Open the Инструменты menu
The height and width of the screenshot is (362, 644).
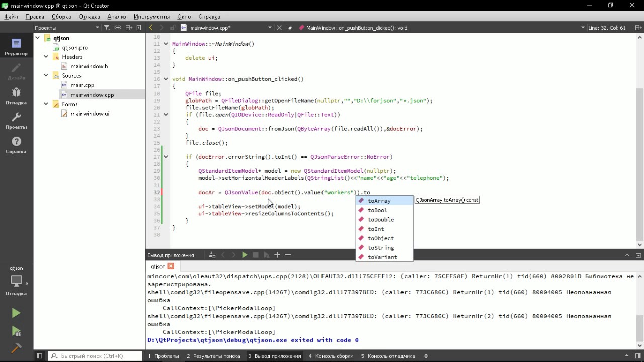(x=151, y=17)
